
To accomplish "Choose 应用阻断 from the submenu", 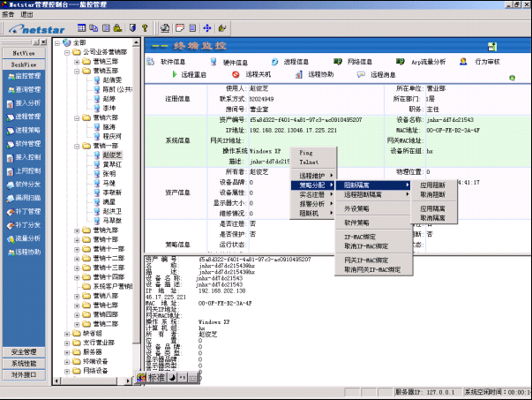I will coord(433,185).
